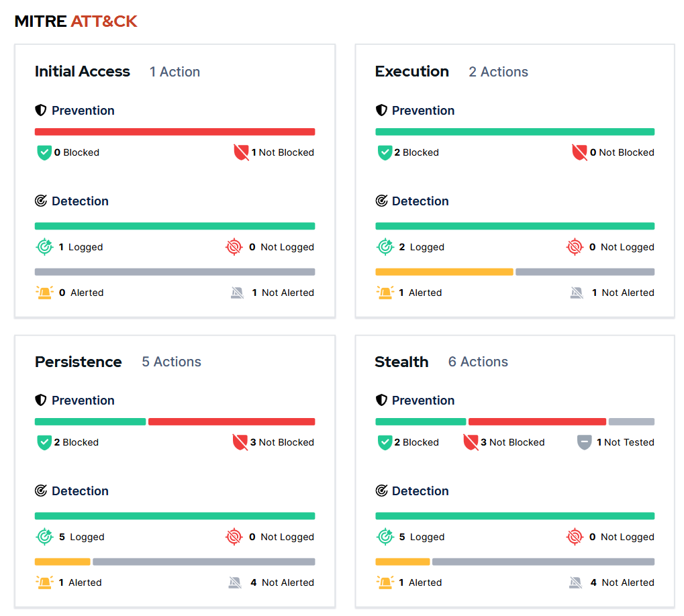Select the Persistence tactic title
Viewport: 684px width, 616px height.
tap(79, 362)
